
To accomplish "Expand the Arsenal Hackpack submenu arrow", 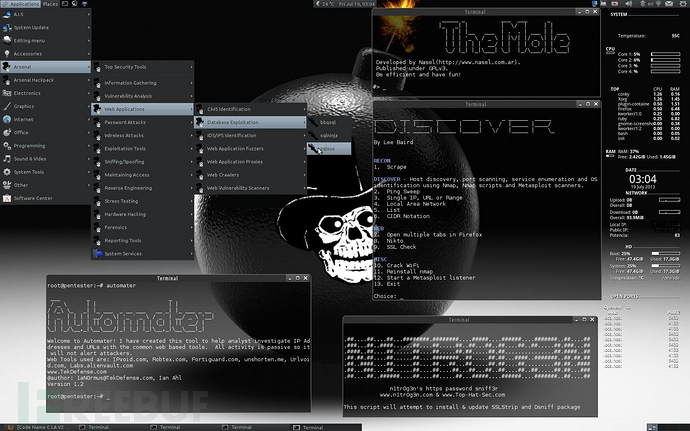I will click(88, 80).
